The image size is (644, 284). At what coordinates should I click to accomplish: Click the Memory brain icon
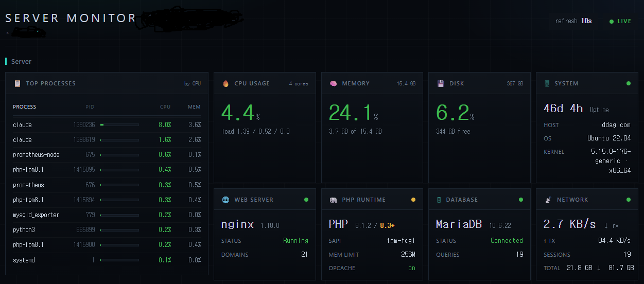click(333, 83)
